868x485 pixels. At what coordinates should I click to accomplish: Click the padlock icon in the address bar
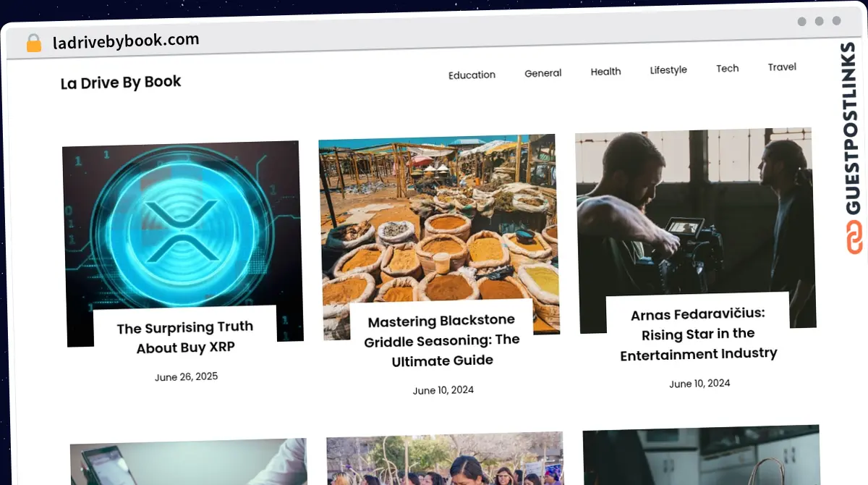pyautogui.click(x=33, y=42)
